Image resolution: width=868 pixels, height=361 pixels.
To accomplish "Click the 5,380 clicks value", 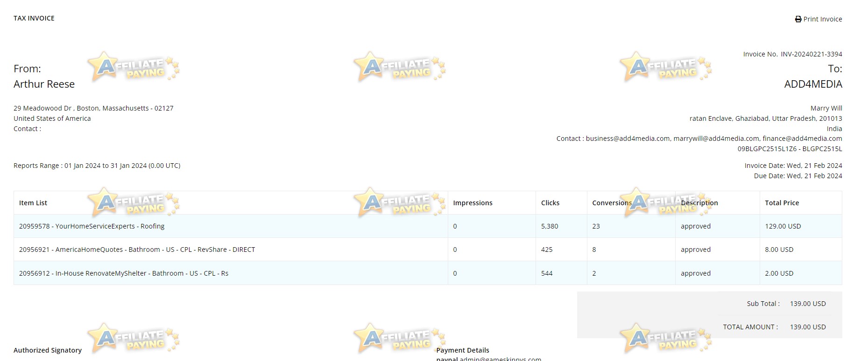I will point(550,226).
